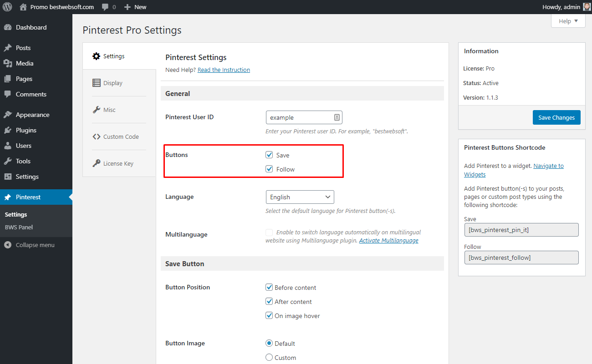Click the Display tab list icon
This screenshot has width=592, height=364.
[x=96, y=83]
